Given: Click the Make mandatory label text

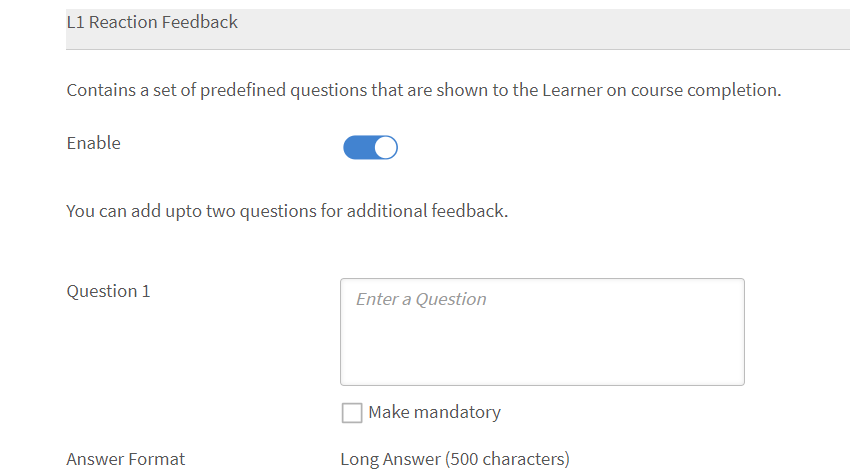Looking at the screenshot, I should tap(434, 412).
